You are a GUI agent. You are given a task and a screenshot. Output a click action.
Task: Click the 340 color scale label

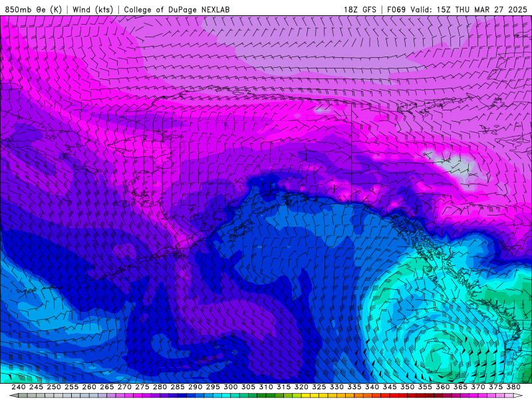[x=372, y=387]
